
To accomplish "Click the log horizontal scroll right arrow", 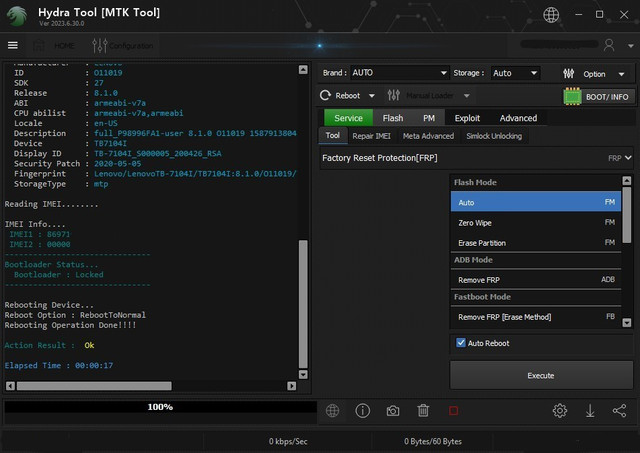I will coord(291,386).
